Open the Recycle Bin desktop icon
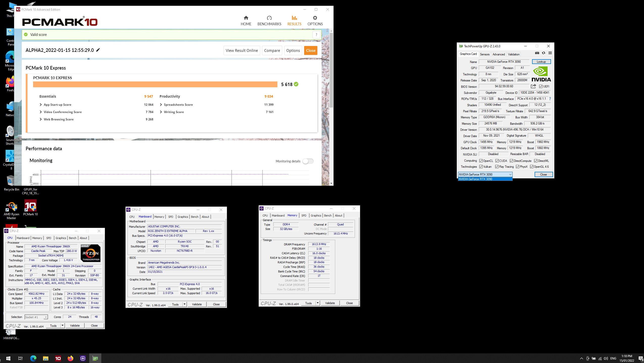This screenshot has width=644, height=363. pos(11,183)
